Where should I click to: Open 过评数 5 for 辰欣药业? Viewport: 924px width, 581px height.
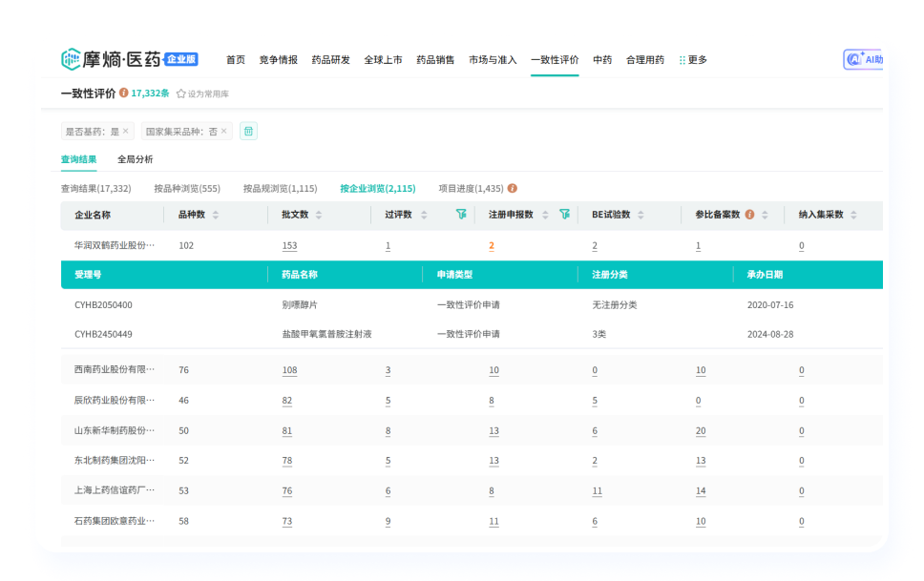tap(388, 401)
